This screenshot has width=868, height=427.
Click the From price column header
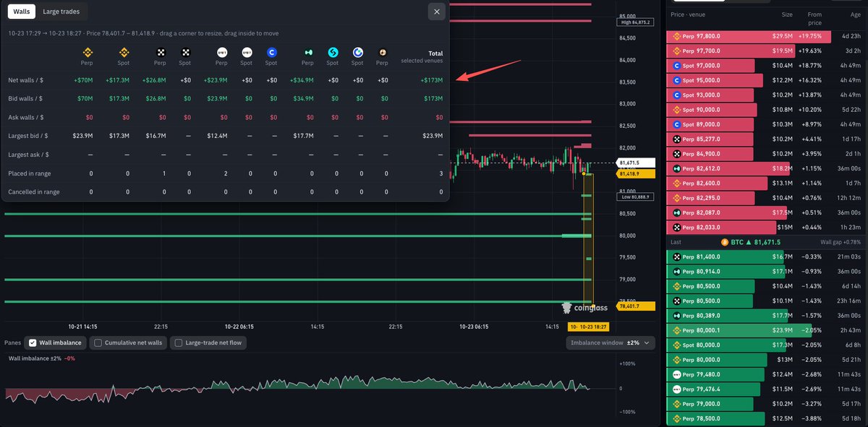coord(814,19)
